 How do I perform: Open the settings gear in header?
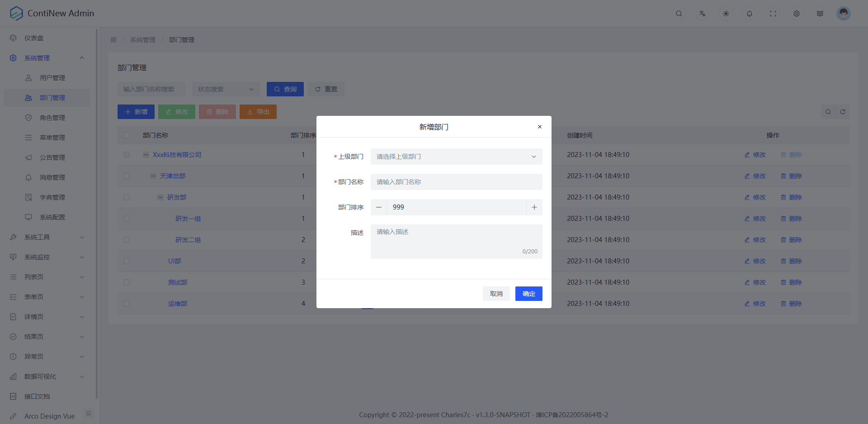click(x=796, y=14)
